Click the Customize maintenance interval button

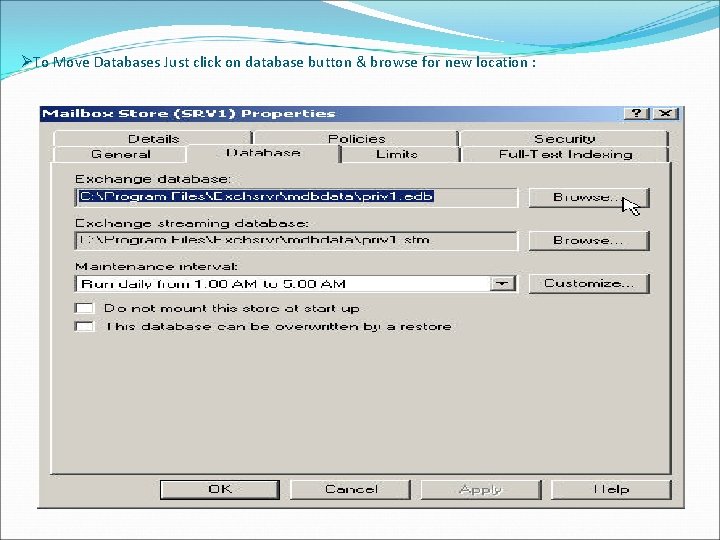click(x=589, y=284)
